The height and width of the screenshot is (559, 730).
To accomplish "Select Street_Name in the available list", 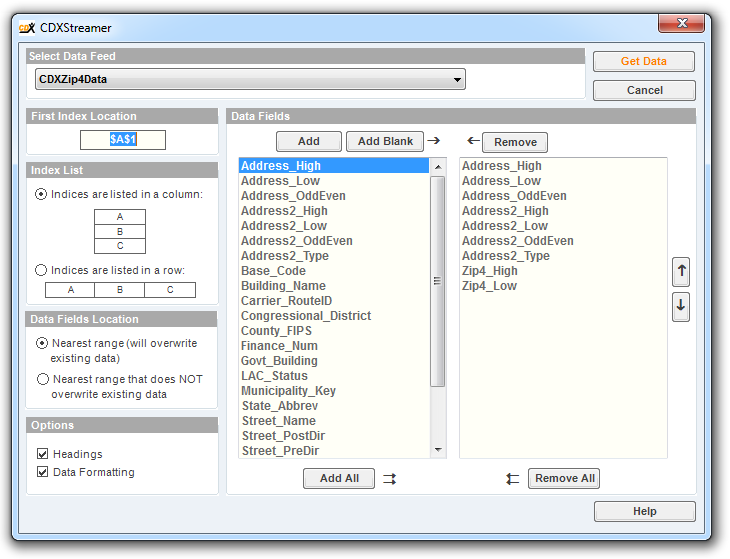I will pyautogui.click(x=333, y=421).
